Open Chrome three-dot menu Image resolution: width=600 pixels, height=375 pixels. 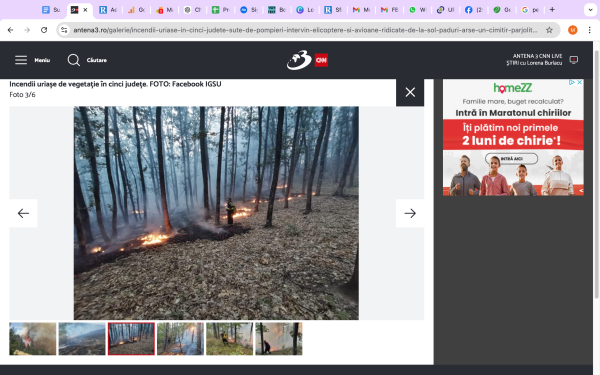589,30
